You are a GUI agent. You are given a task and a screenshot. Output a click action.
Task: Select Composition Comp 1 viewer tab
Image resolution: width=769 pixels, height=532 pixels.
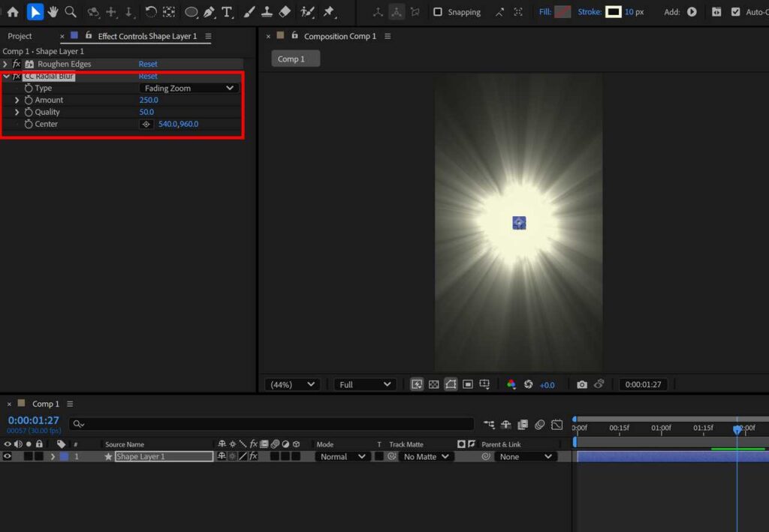point(340,36)
